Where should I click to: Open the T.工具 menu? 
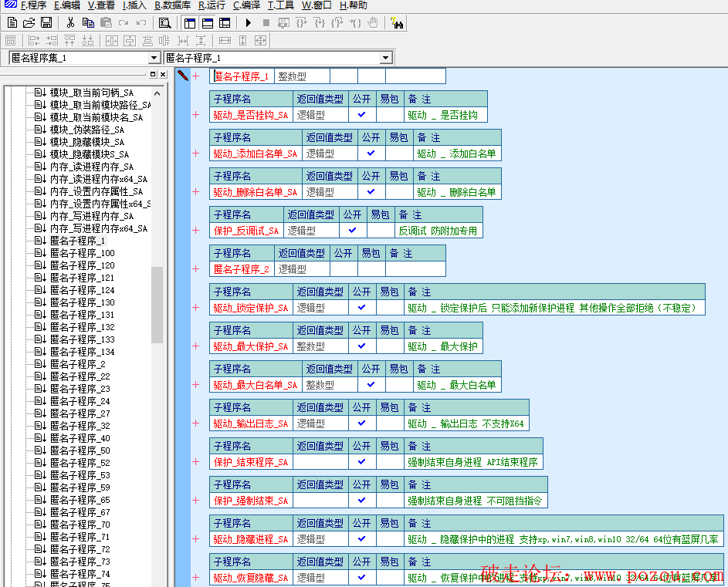[281, 5]
